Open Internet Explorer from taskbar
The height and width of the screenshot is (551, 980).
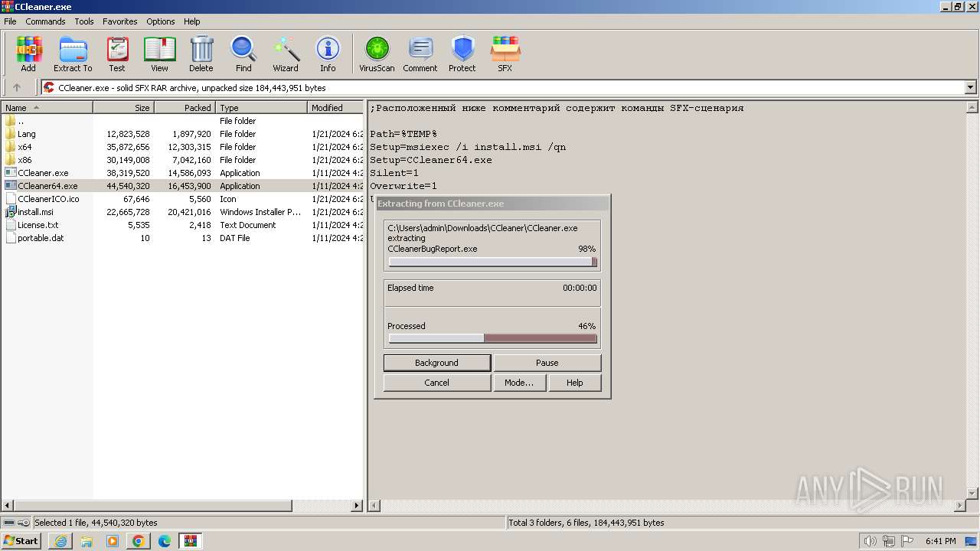[x=60, y=541]
